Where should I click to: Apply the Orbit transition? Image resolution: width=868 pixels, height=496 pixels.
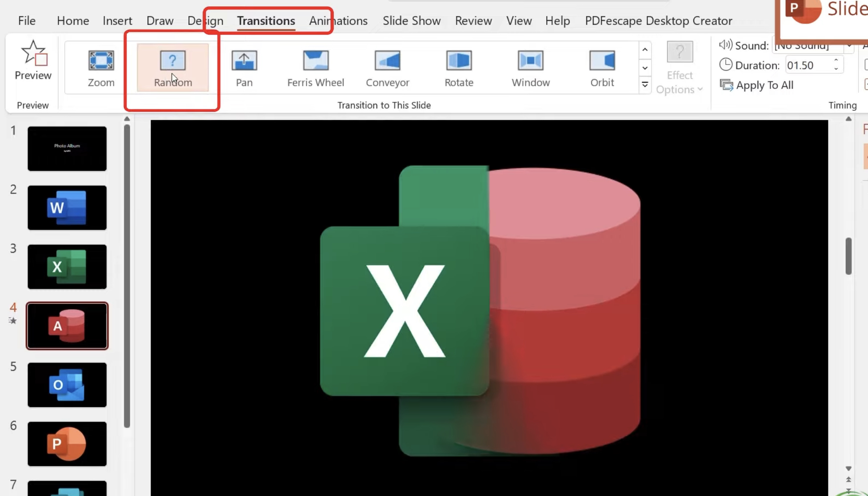tap(602, 68)
